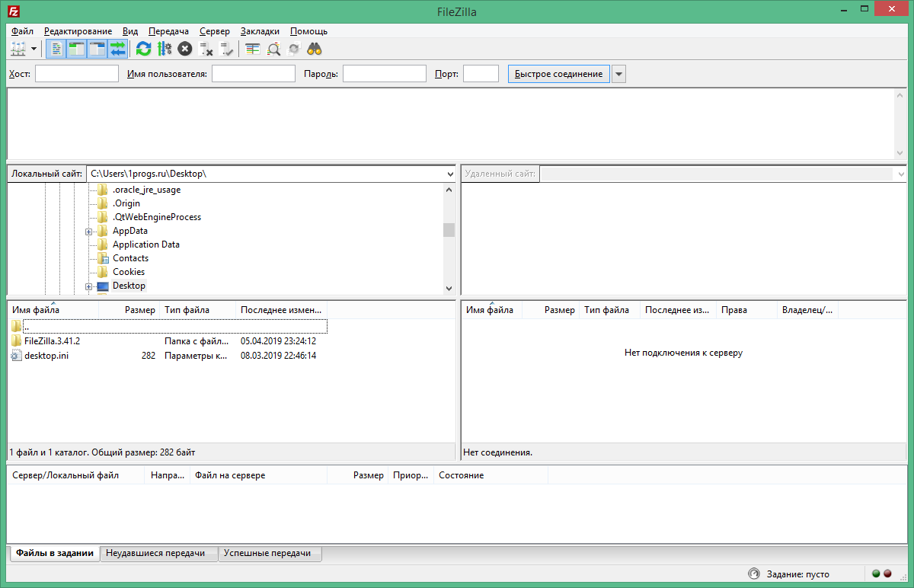Open the Передача menu
This screenshot has width=914, height=588.
click(169, 31)
